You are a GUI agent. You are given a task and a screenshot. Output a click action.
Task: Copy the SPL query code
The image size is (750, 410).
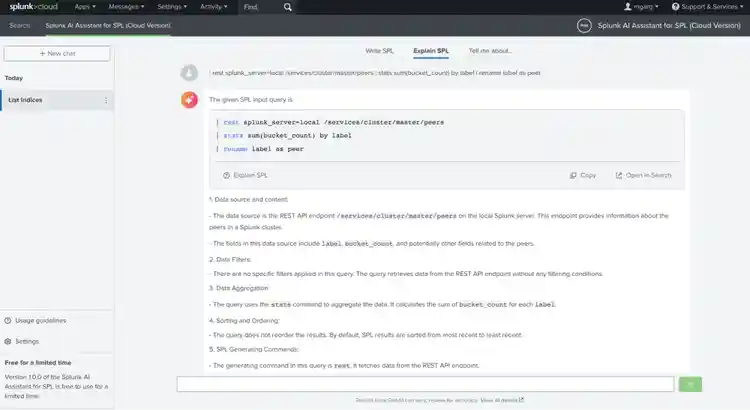coord(583,175)
